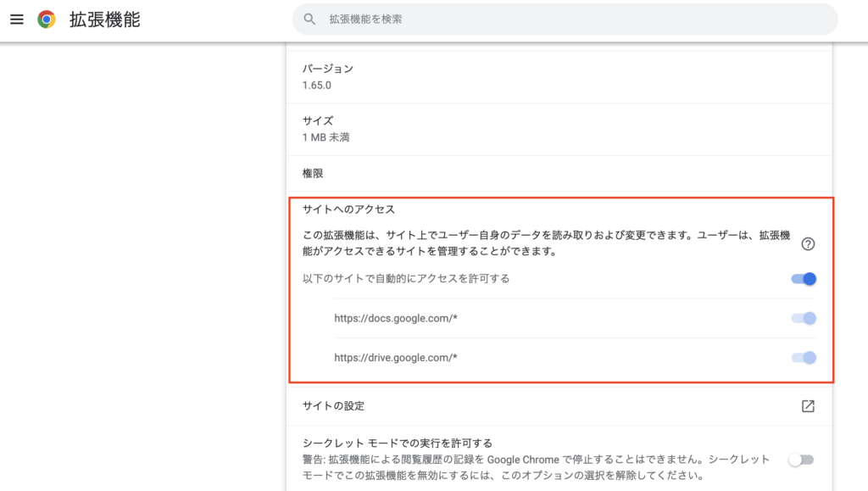Viewport: 868px width, 491px height.
Task: Toggle シークレット モードでの実行を許可する switch
Action: 801,460
